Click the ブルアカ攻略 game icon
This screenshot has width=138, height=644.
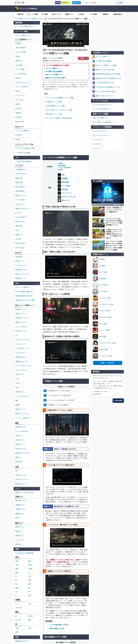point(95,285)
